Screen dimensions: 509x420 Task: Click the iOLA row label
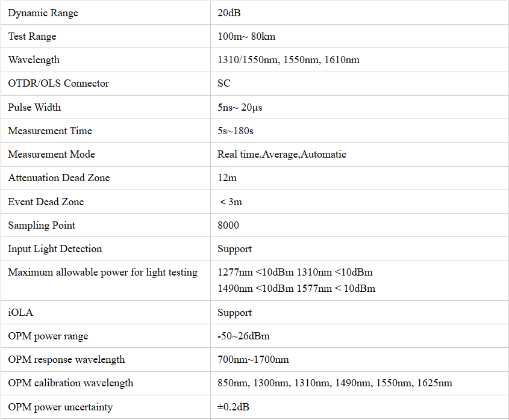click(x=20, y=312)
